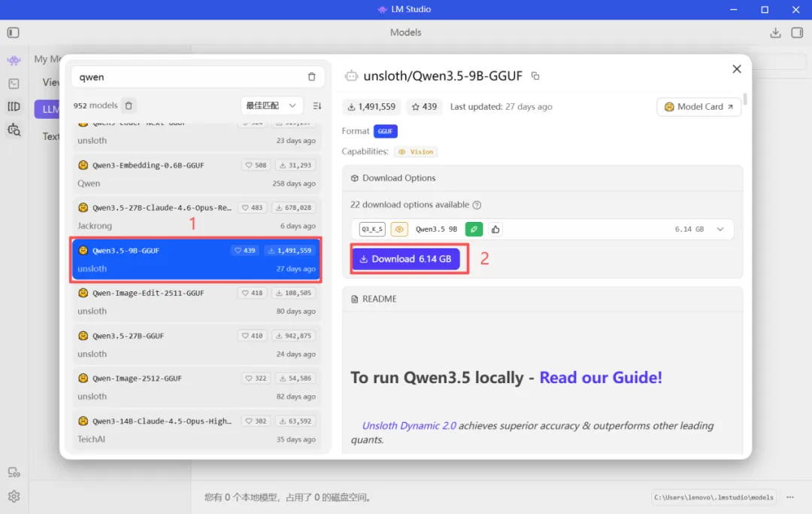Image resolution: width=812 pixels, height=514 pixels.
Task: Click the 1,491,559 downloads badge in header
Action: point(371,107)
